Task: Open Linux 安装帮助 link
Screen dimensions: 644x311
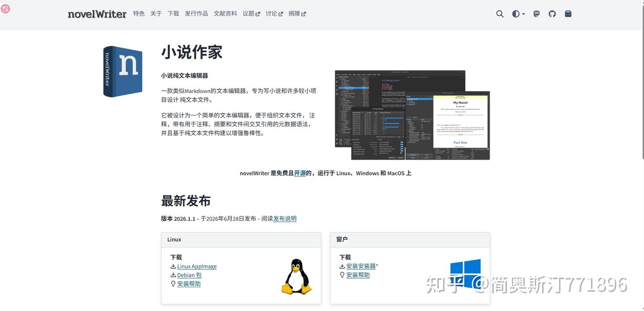Action: pos(189,284)
